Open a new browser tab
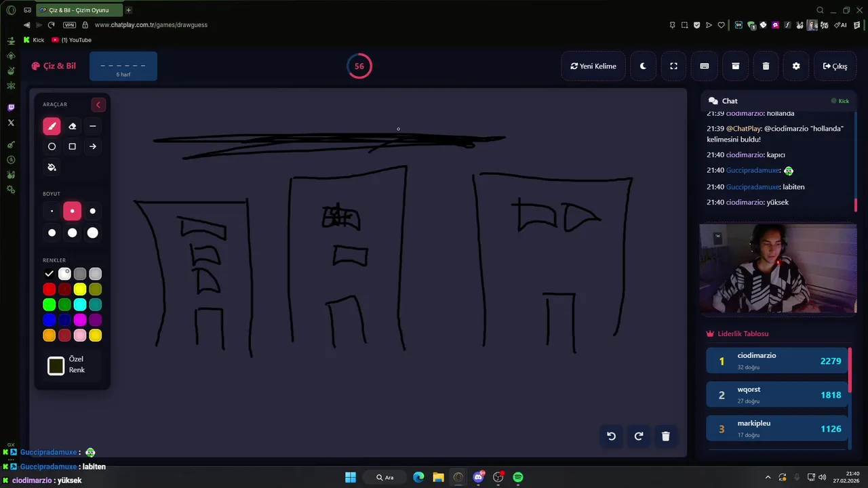868x488 pixels. (x=128, y=10)
